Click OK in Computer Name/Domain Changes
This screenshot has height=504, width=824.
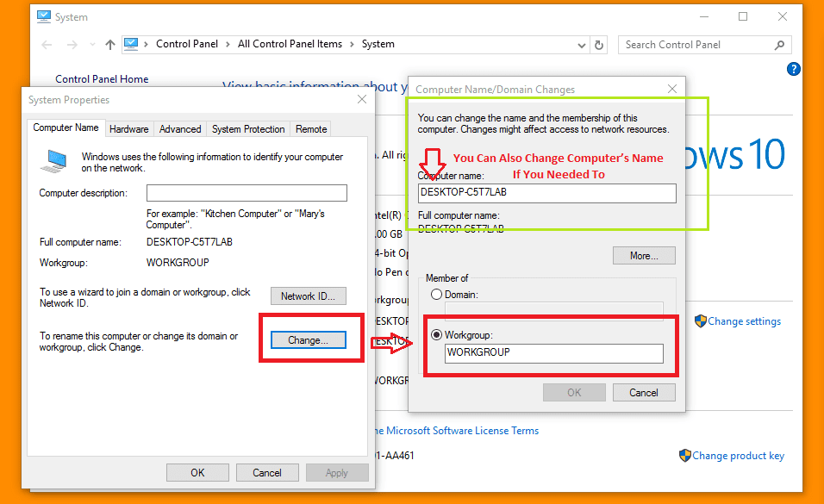(574, 393)
